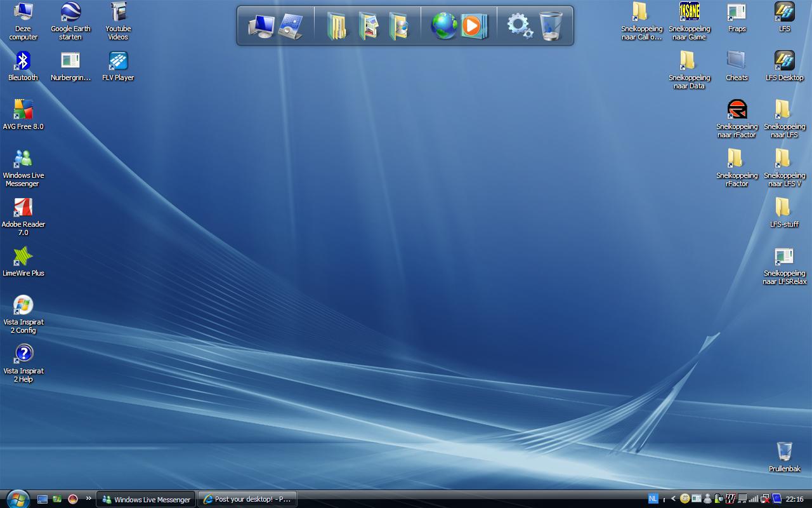
Task: Launch FLV Player from the desktop
Action: [118, 67]
